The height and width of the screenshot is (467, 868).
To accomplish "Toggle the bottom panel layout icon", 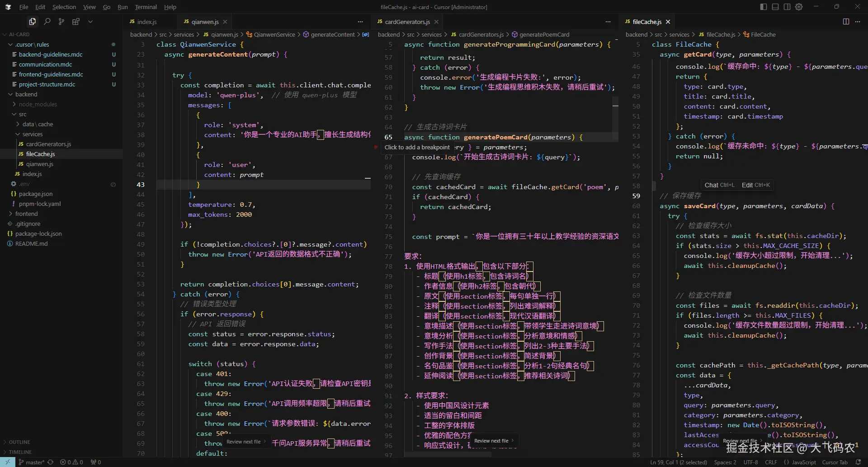I will [775, 7].
